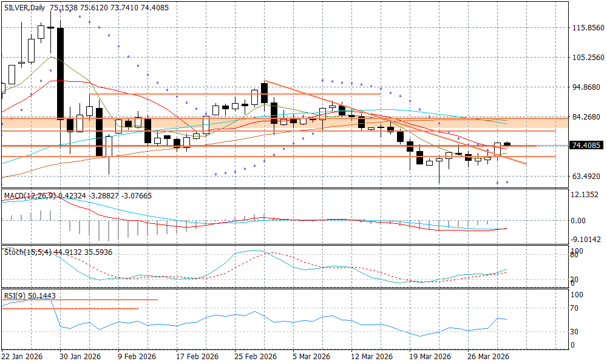Click the 94.6880 price axis label

click(588, 87)
